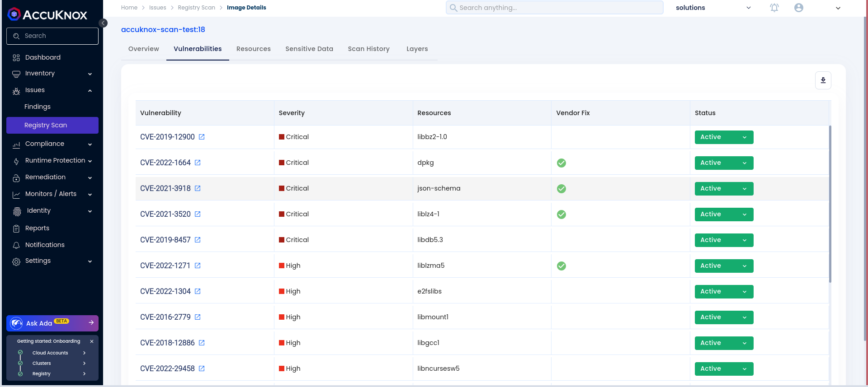868x387 pixels.
Task: Switch to the Overview tab
Action: click(144, 49)
